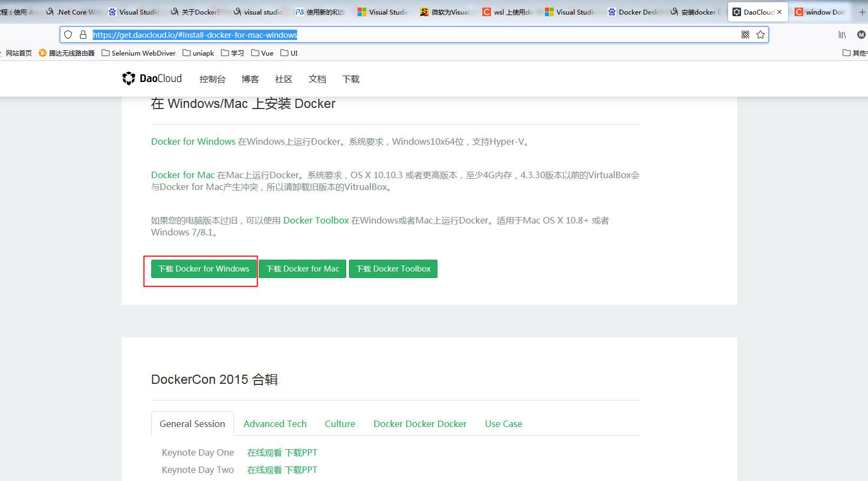The image size is (868, 481).
Task: Switch to the 微软为Visual tab
Action: (x=446, y=12)
